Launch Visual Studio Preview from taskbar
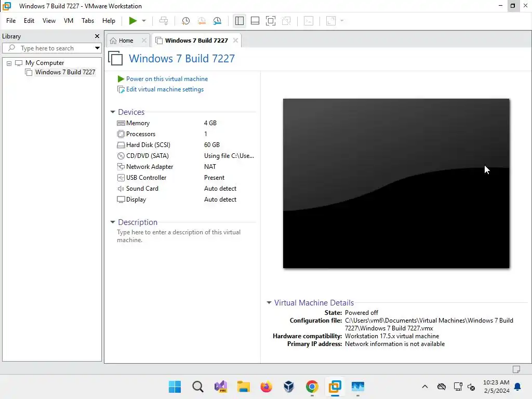This screenshot has height=399, width=532. tap(221, 387)
